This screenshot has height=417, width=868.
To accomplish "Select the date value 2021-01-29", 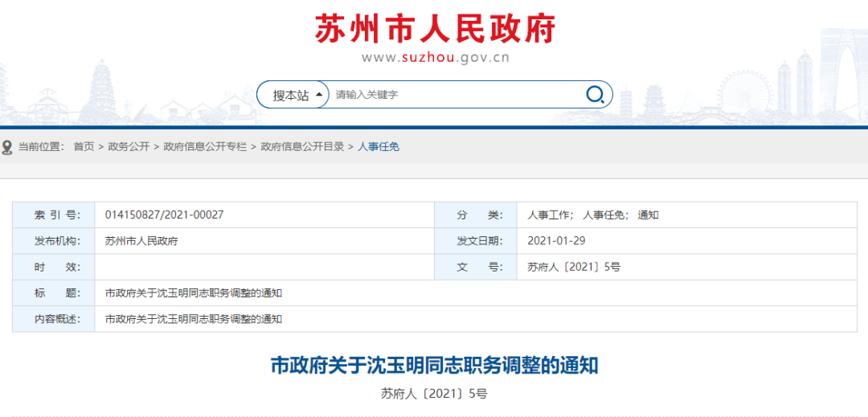I will (556, 241).
